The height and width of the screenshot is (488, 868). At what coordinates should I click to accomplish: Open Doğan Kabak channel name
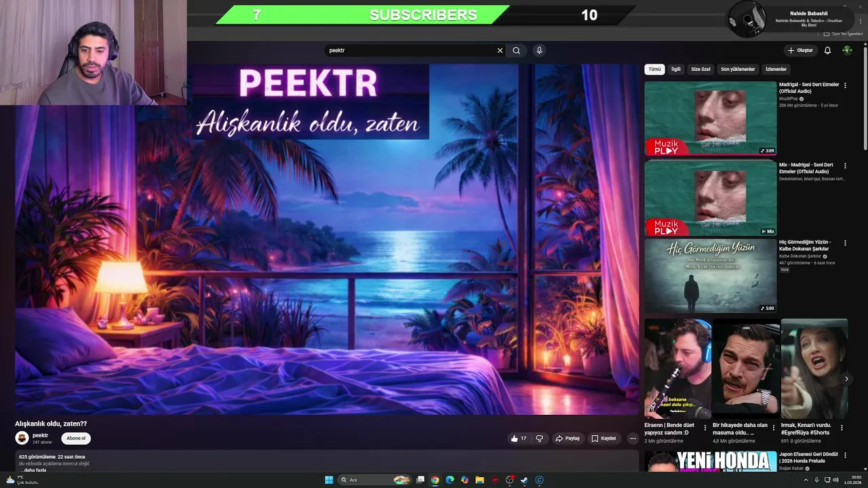point(791,468)
